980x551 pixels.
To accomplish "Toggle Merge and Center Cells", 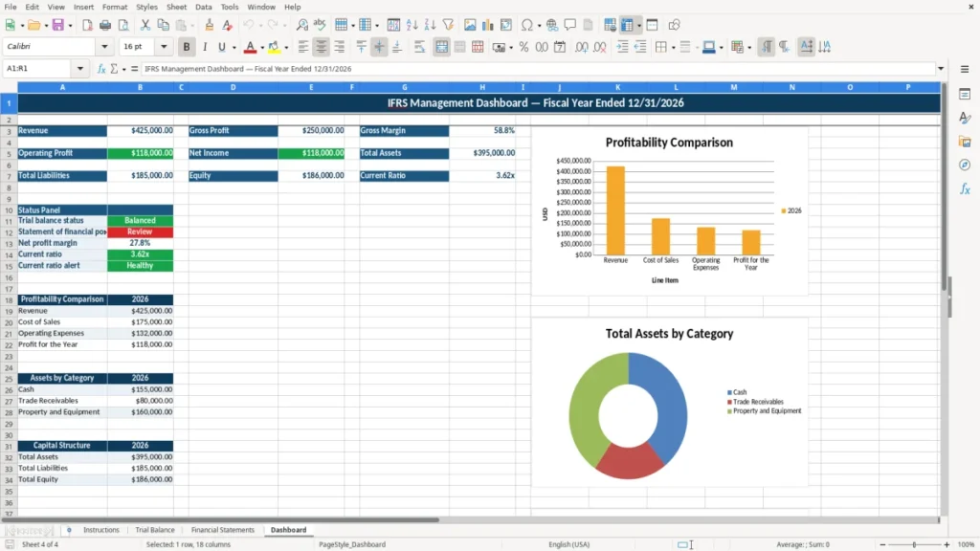I will (x=441, y=47).
